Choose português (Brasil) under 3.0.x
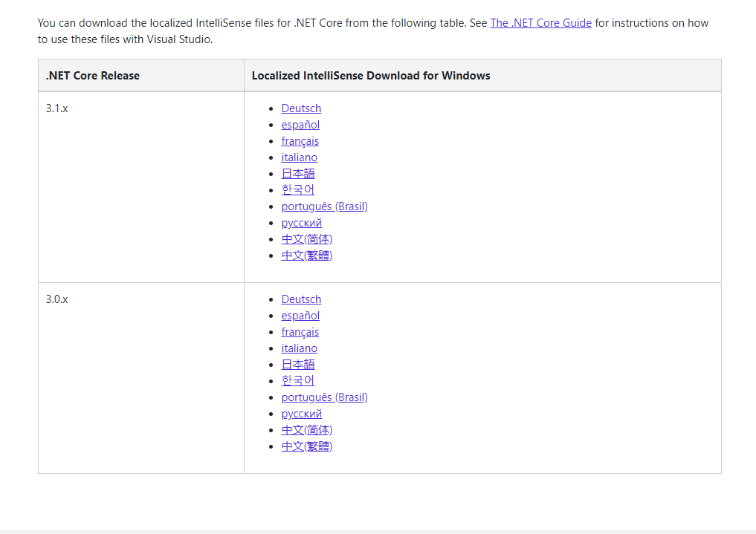 click(324, 397)
